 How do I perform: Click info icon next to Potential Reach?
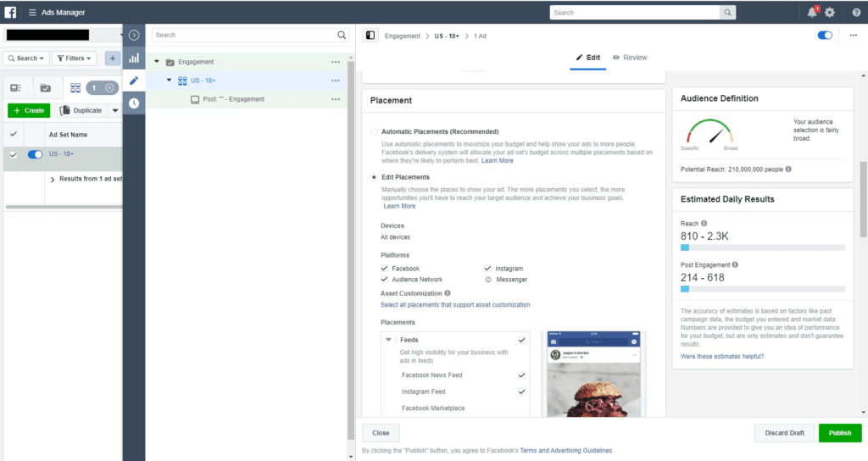(788, 169)
